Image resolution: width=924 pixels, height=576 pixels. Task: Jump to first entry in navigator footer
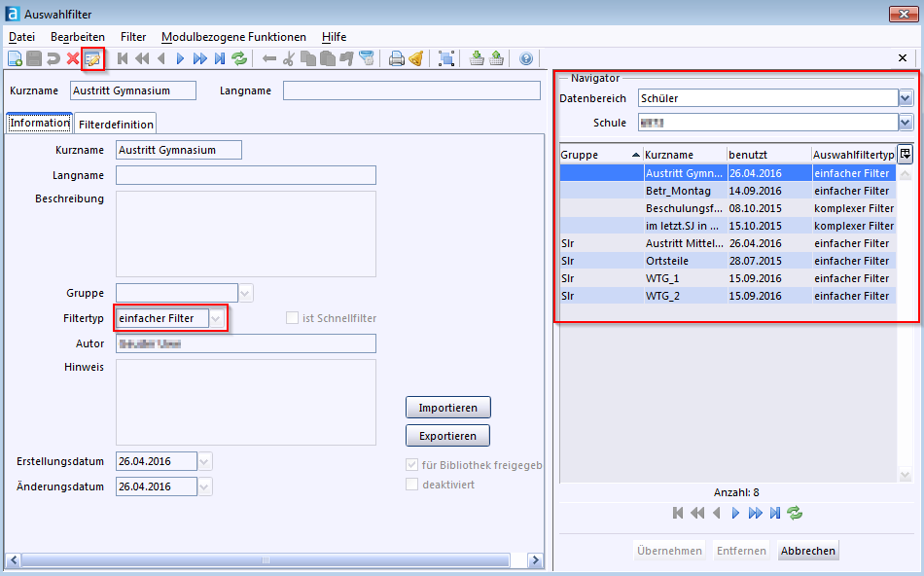tap(678, 513)
